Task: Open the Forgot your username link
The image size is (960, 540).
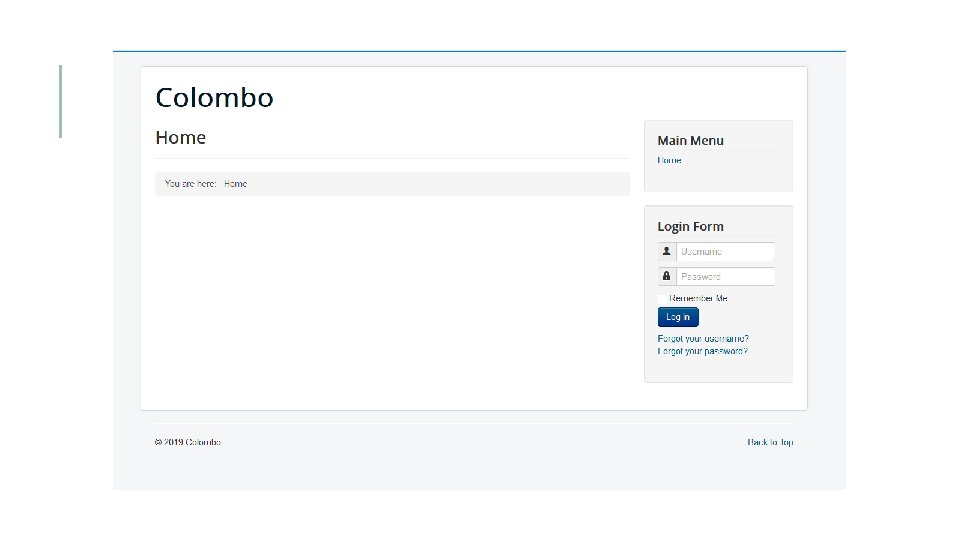Action: [703, 339]
